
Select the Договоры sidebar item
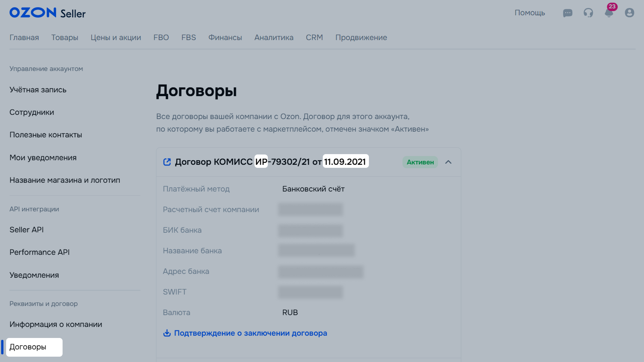(x=34, y=347)
